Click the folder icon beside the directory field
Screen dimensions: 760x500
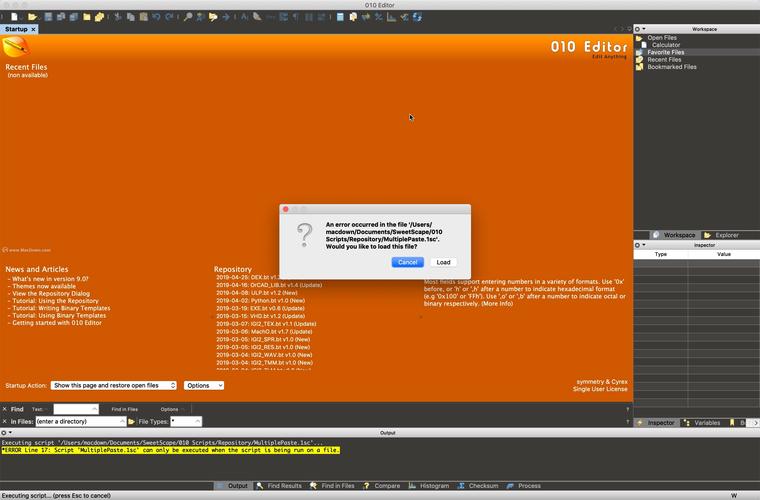coord(131,422)
